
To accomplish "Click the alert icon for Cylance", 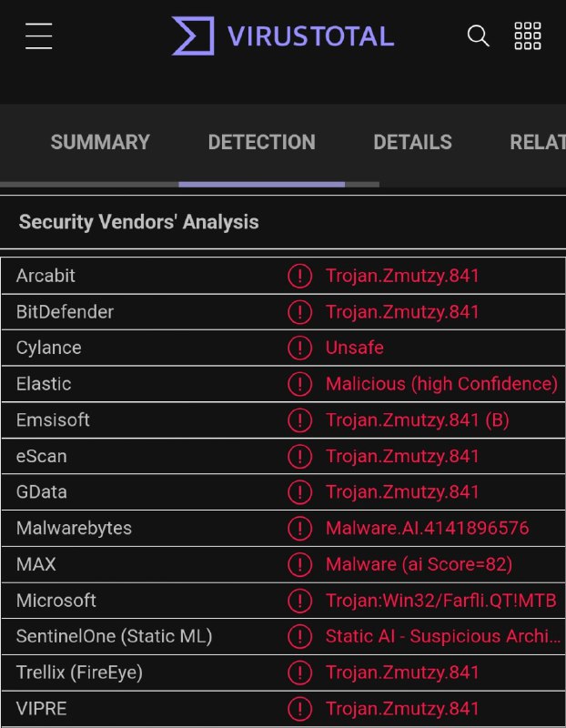I will tap(299, 348).
